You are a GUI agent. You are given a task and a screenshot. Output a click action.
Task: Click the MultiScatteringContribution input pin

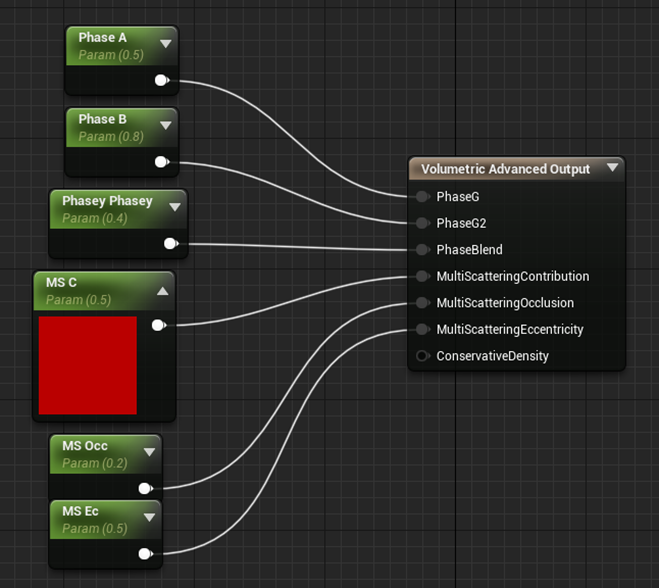pyautogui.click(x=422, y=276)
